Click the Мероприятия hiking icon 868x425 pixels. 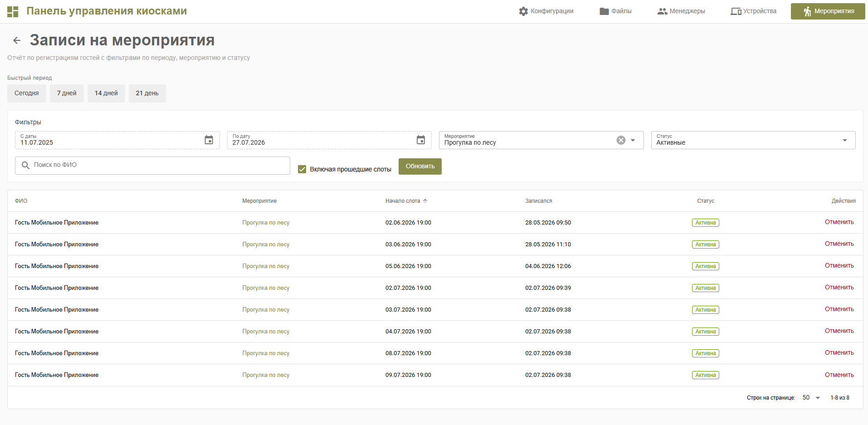[807, 11]
